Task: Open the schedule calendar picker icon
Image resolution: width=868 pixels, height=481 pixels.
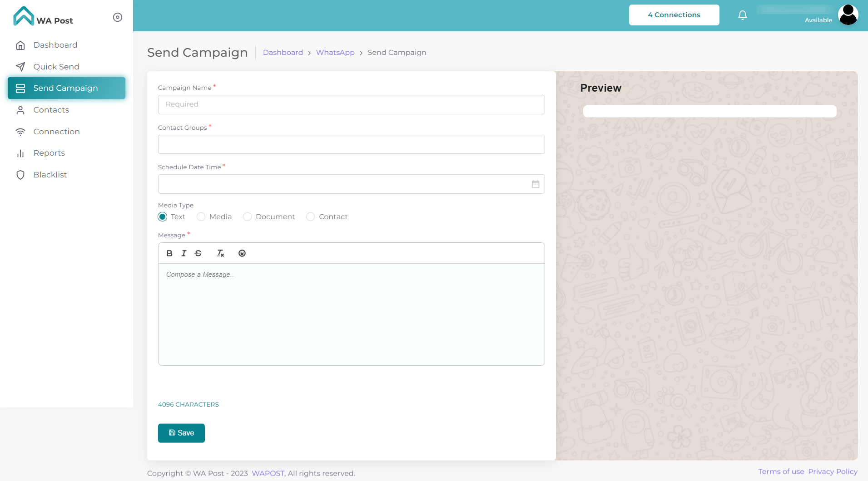Action: (x=536, y=184)
